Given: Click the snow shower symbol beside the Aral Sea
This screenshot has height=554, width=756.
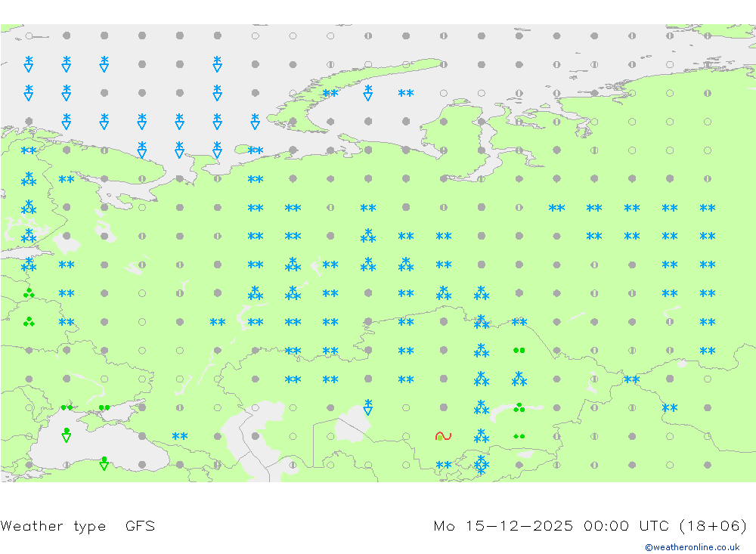Looking at the screenshot, I should [368, 407].
